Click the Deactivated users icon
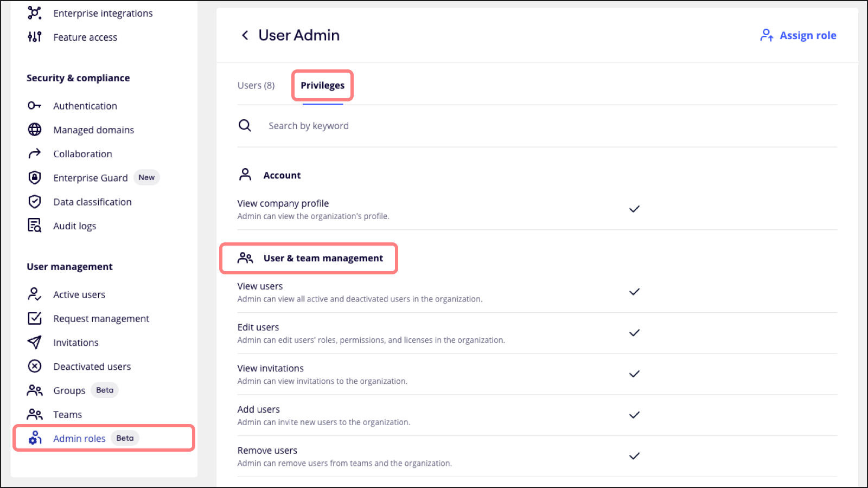 34,366
